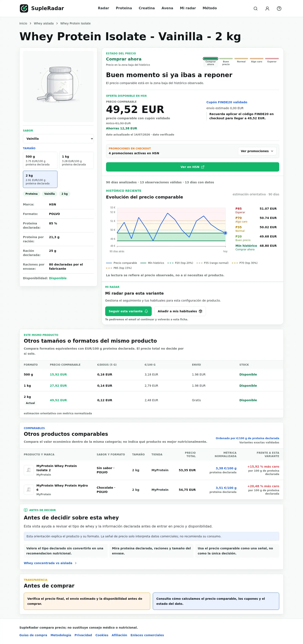Open the Proteina nav item
This screenshot has height=644, width=303.
click(x=124, y=8)
